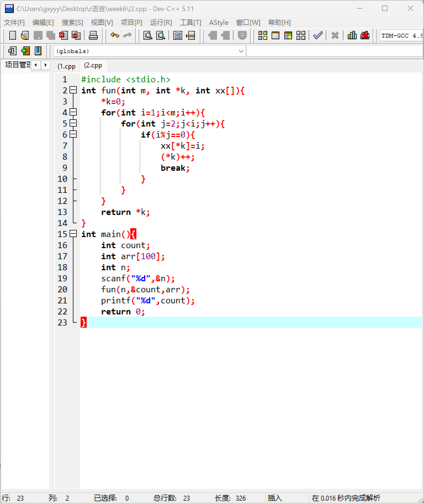The width and height of the screenshot is (424, 504).
Task: Collapse the fun function fold at line 2
Action: (x=73, y=90)
